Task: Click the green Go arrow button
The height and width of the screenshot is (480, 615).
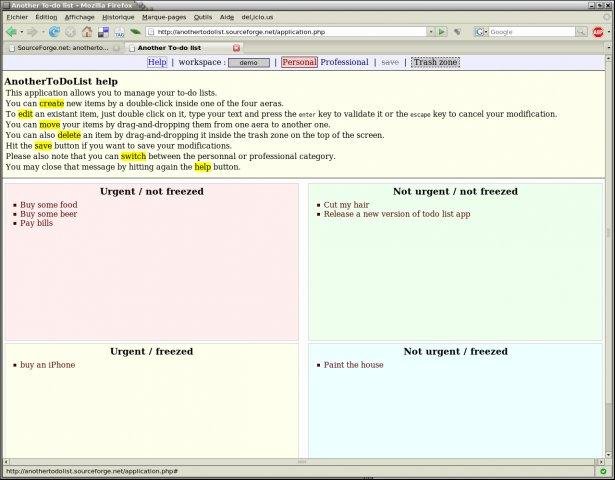Action: coord(442,32)
